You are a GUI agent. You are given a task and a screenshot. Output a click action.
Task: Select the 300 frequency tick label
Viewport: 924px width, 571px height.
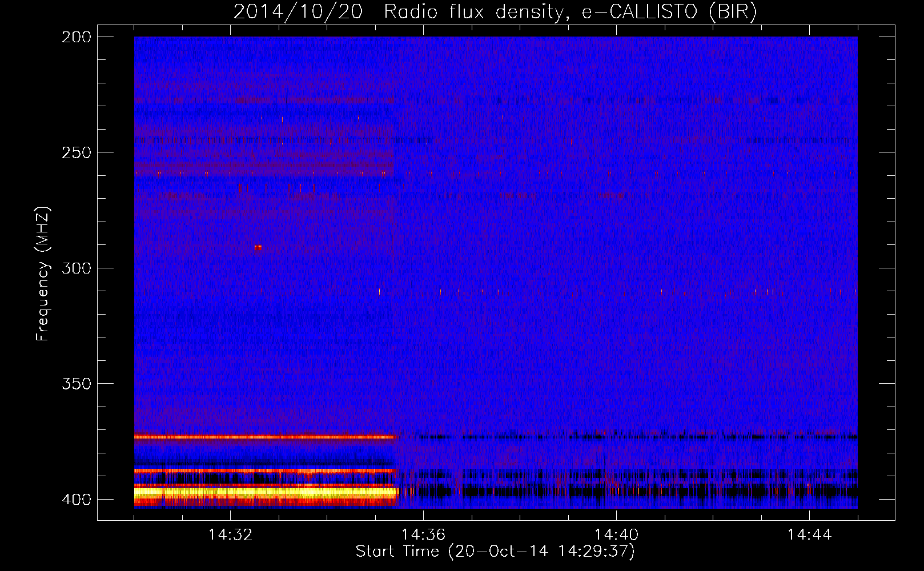tap(77, 268)
